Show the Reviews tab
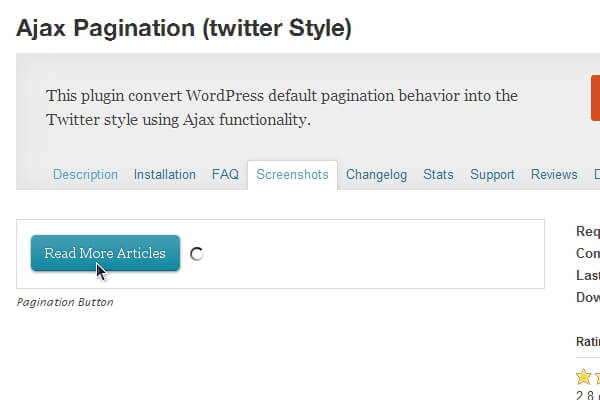The width and height of the screenshot is (600, 400). tap(554, 174)
